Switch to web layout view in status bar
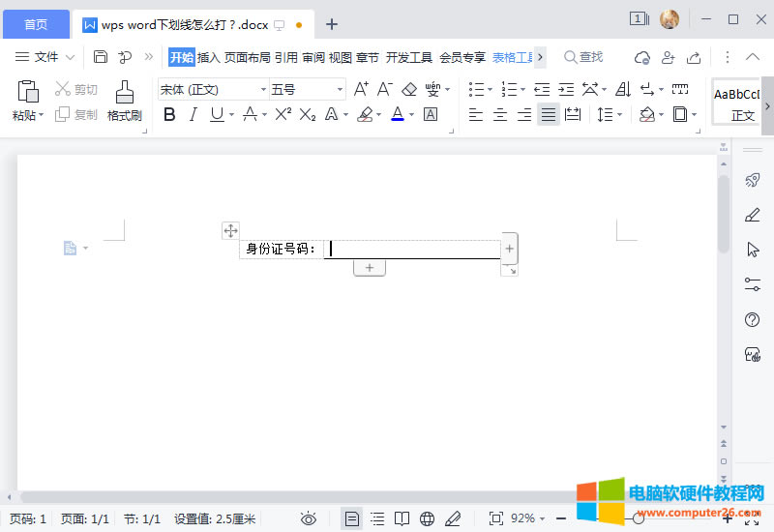 [x=428, y=519]
